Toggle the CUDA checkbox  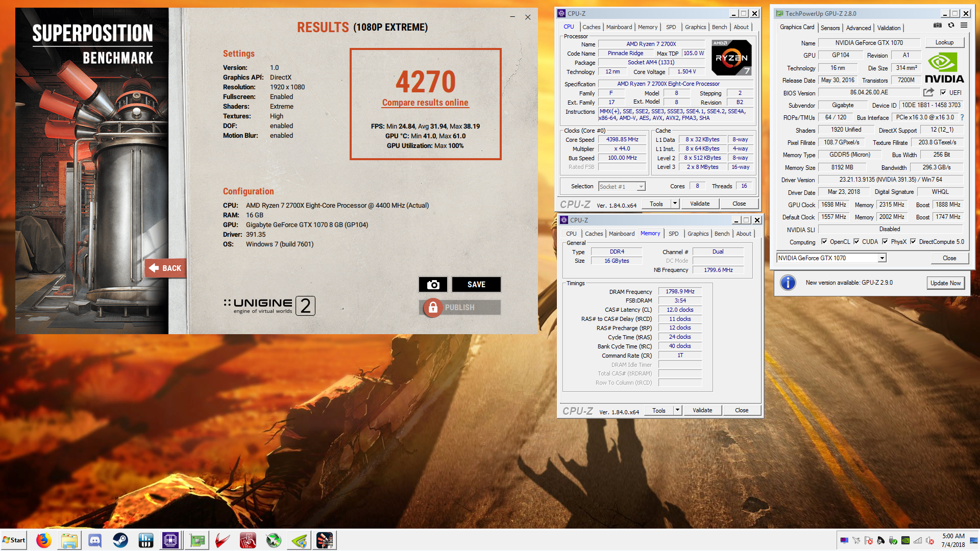[x=856, y=242]
